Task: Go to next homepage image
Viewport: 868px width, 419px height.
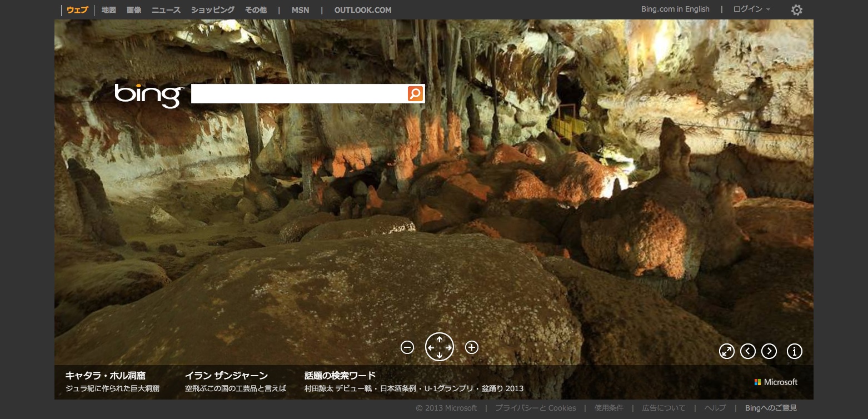Action: (769, 351)
